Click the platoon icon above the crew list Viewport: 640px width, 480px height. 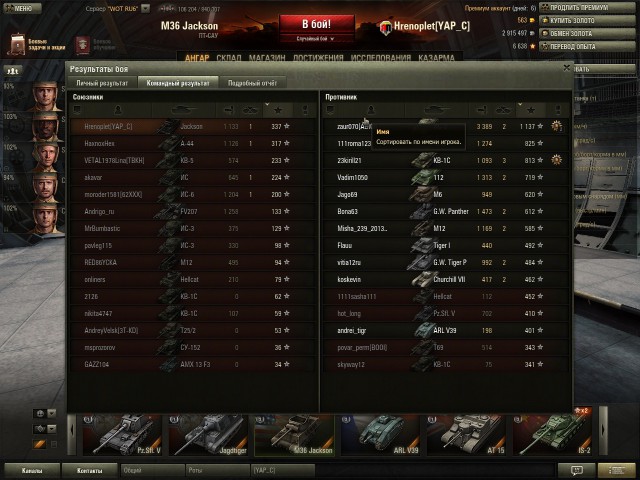pyautogui.click(x=13, y=71)
